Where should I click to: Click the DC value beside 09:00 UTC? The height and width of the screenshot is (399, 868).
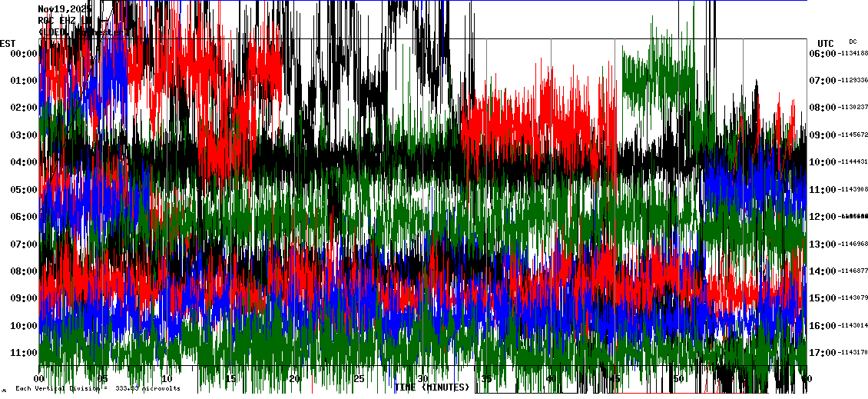pyautogui.click(x=853, y=135)
